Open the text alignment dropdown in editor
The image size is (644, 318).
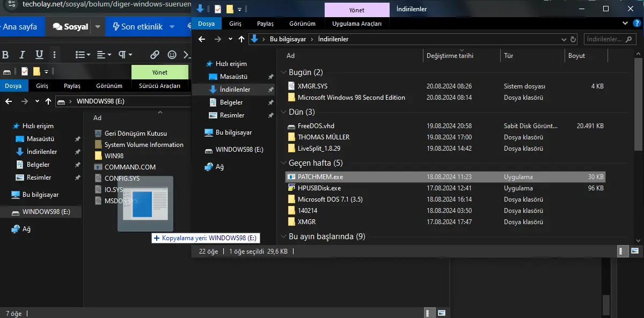point(104,54)
